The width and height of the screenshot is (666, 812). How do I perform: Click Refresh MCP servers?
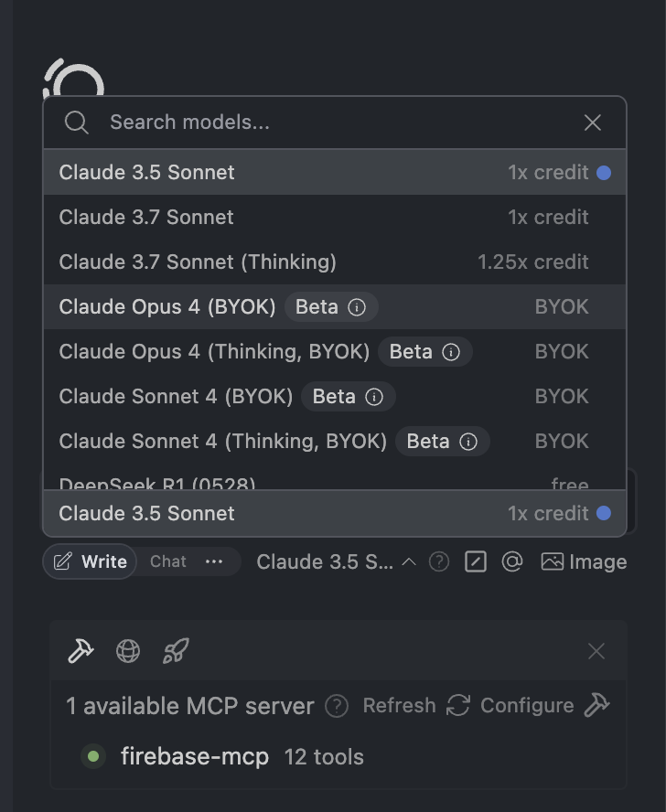point(416,706)
